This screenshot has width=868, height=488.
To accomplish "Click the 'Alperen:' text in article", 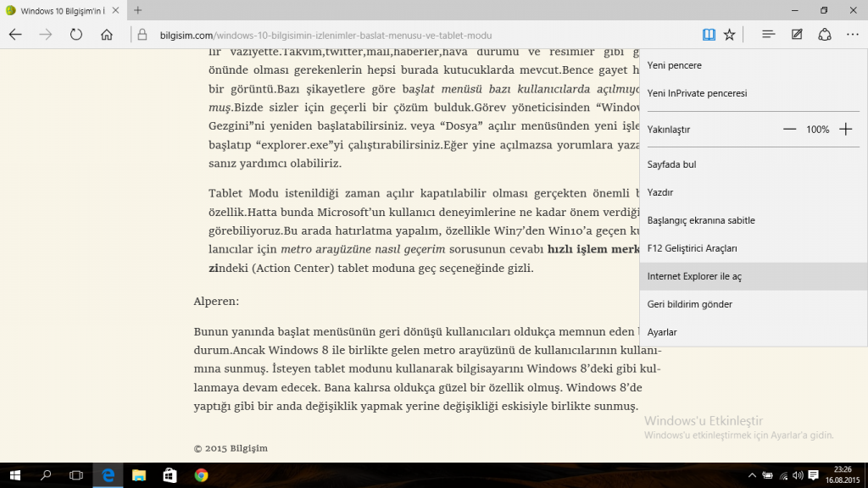I will pos(216,302).
